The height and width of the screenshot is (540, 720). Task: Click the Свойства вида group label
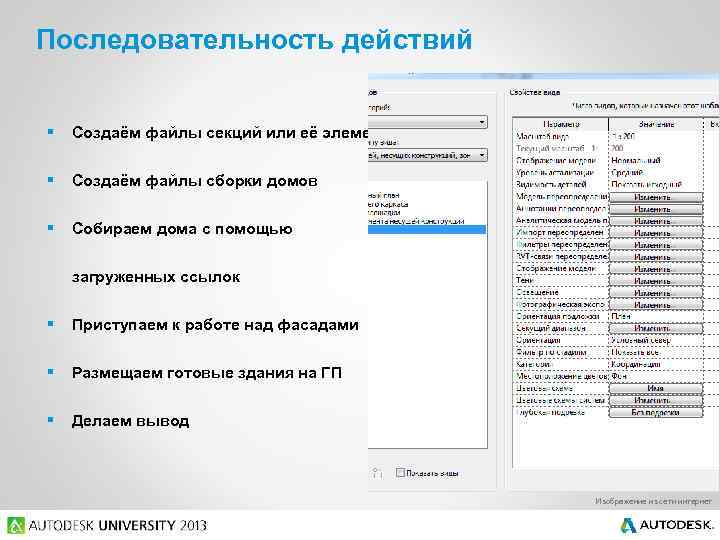[x=534, y=92]
